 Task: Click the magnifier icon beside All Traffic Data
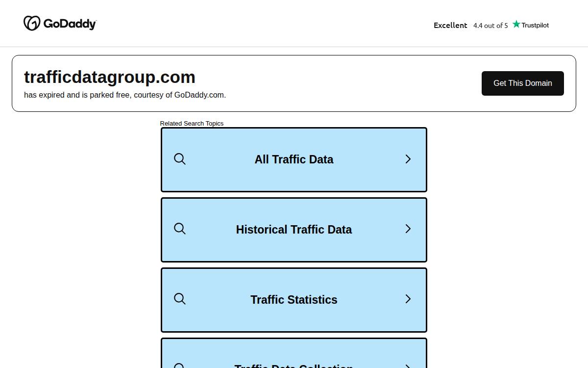click(180, 159)
